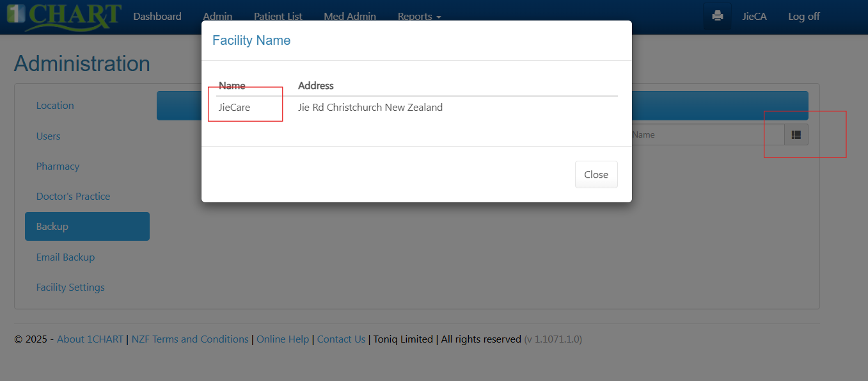Click the 1CHART logo
The image size is (868, 381).
coord(63,16)
